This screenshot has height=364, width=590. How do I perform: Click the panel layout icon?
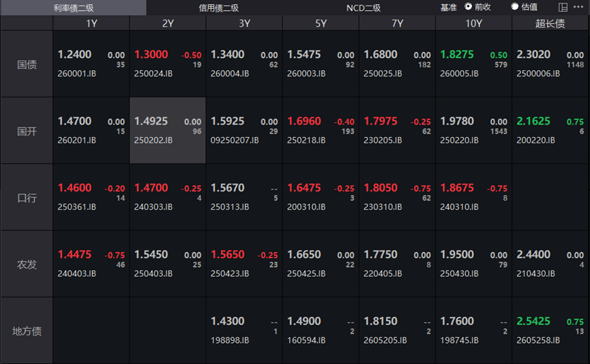(563, 7)
